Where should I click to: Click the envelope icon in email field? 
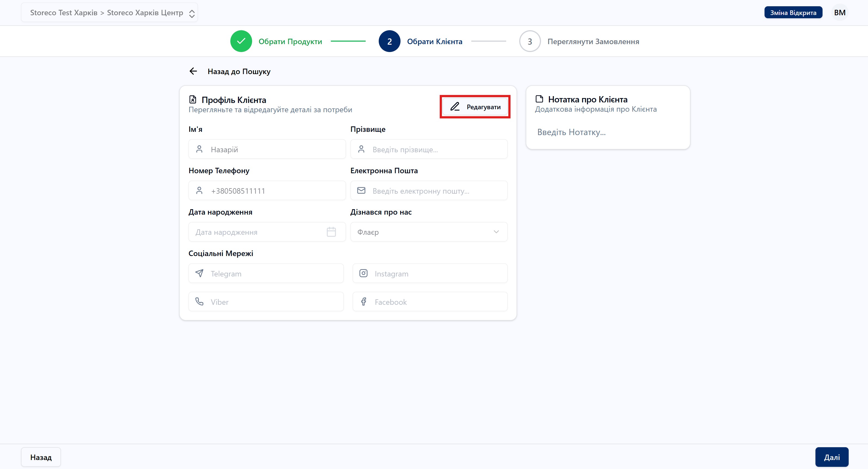pyautogui.click(x=361, y=191)
